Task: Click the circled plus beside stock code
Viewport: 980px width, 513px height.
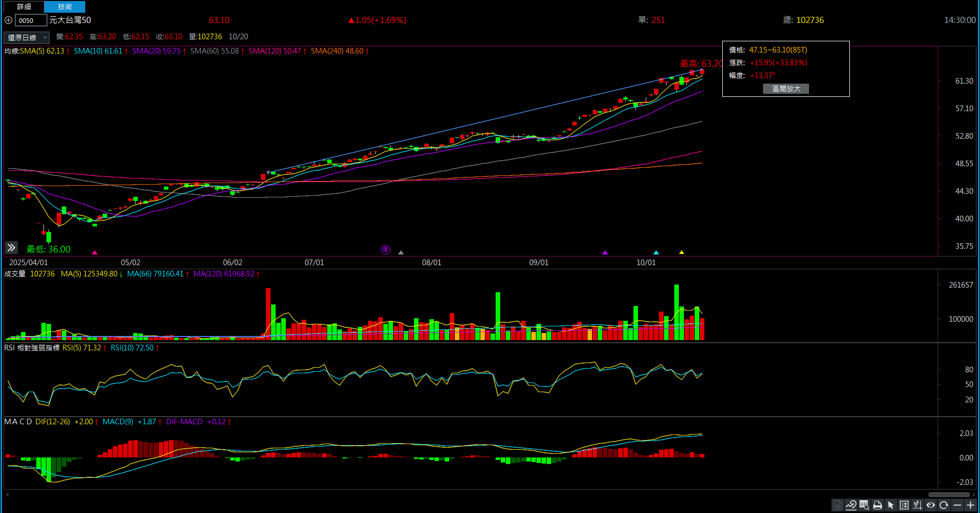Action: pos(9,20)
